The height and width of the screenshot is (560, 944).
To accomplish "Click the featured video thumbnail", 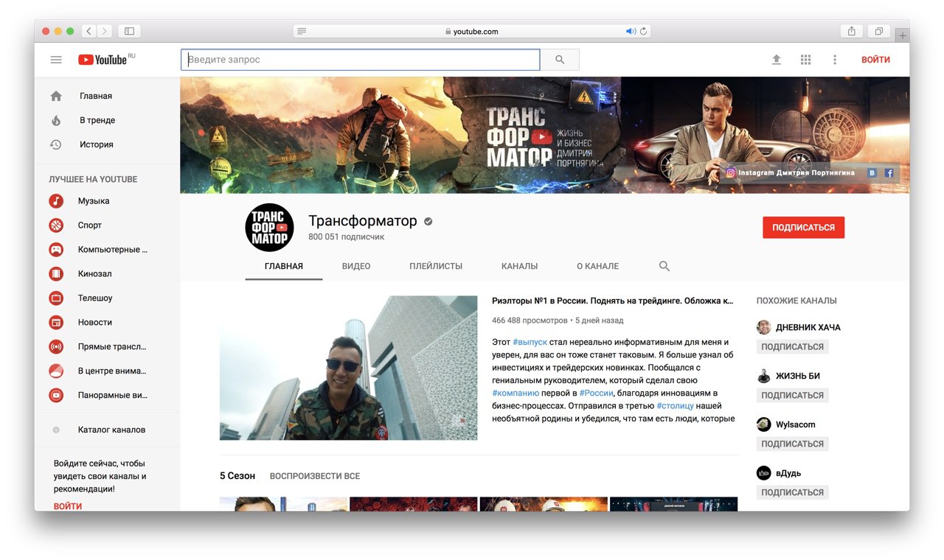I will (348, 368).
